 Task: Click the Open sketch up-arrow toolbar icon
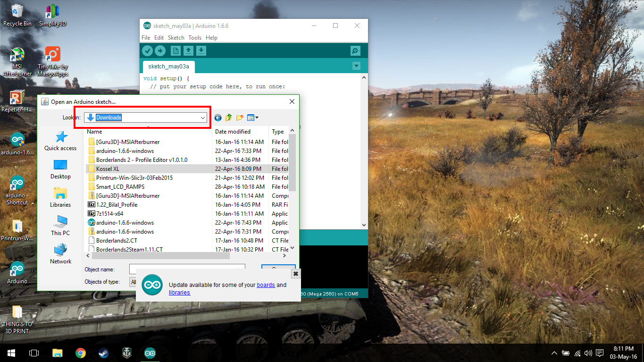(188, 51)
